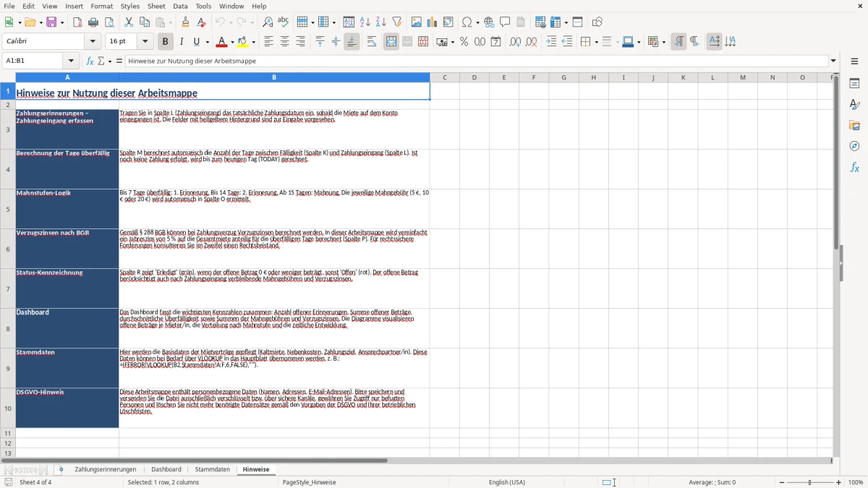Screen dimensions: 868x488
Task: Expand the Name Box dropdown
Action: click(x=71, y=61)
